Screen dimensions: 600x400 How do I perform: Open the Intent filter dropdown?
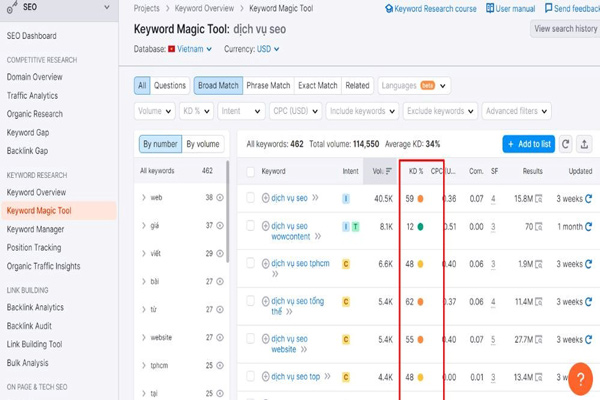pyautogui.click(x=241, y=111)
